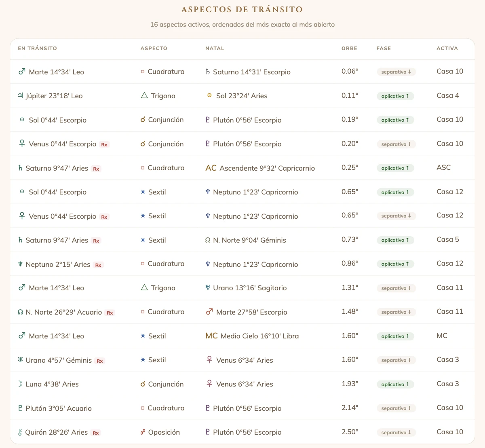Screen dimensions: 485x448
Task: Select the Neptune glyph beside Neptuno 2°15' Aries
Action: point(20,264)
